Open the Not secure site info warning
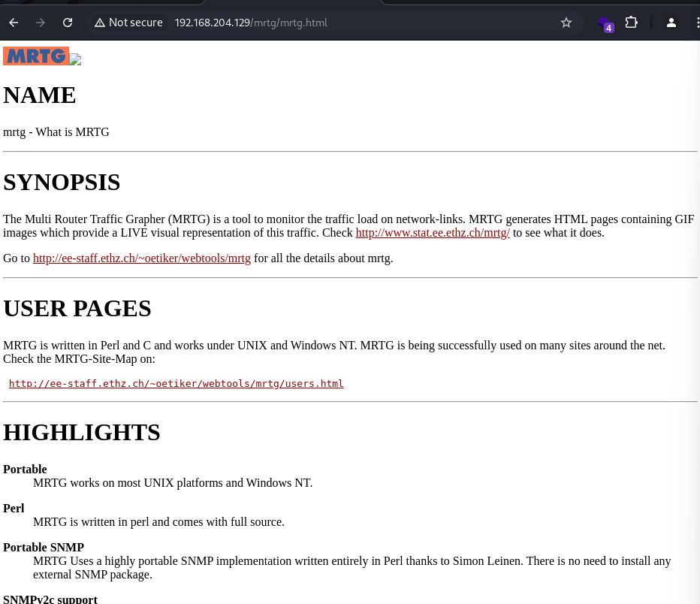700x604 pixels. 129,23
